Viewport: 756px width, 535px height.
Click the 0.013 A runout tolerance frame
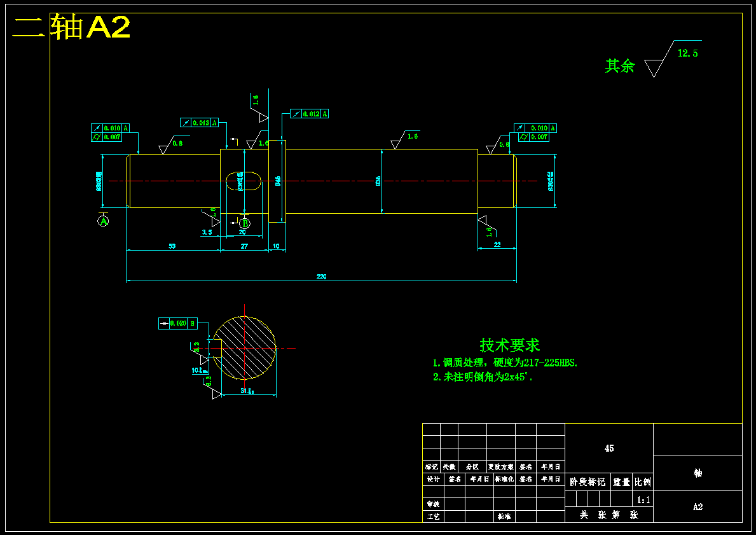(200, 123)
